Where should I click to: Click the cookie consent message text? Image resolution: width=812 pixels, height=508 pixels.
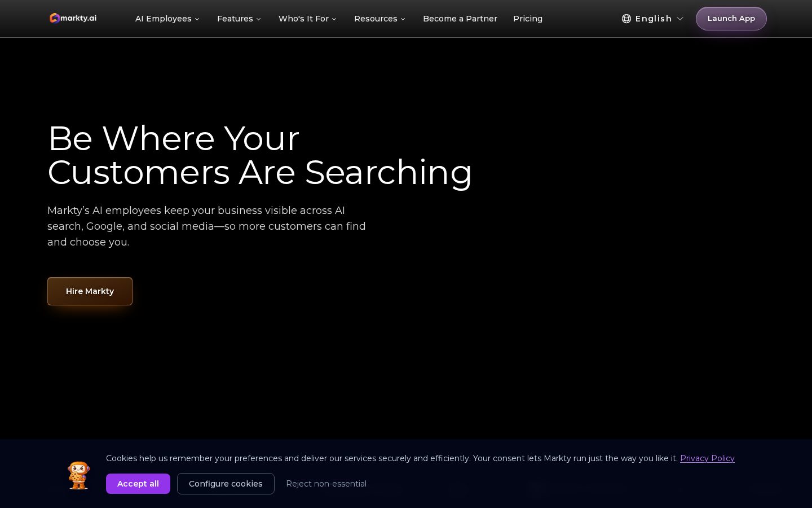(392, 458)
